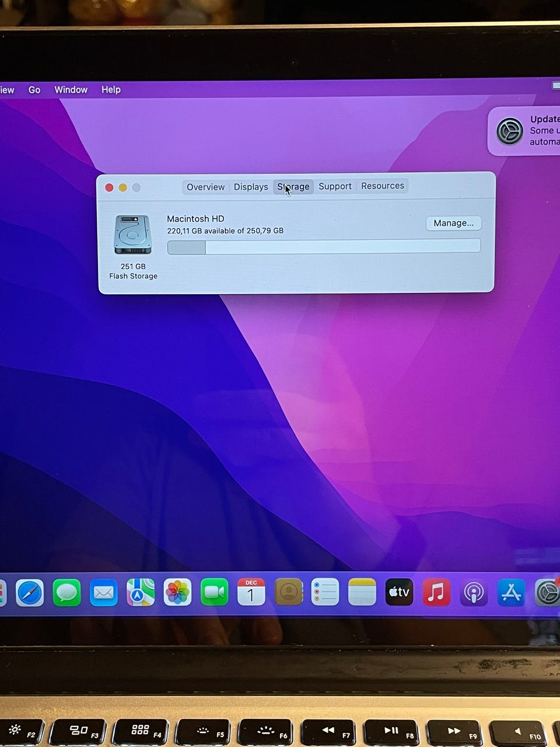Open Maps from the Dock
560x747 pixels.
(141, 592)
